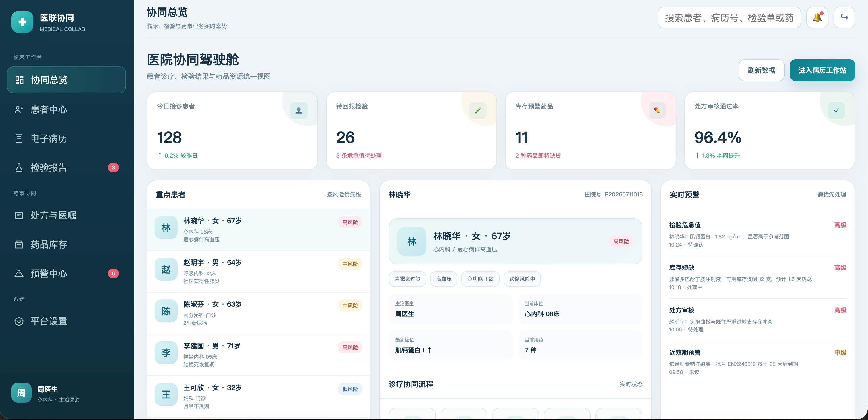The image size is (868, 420).
Task: Click the test tube icon on 待回报检验 card
Action: pos(478,110)
